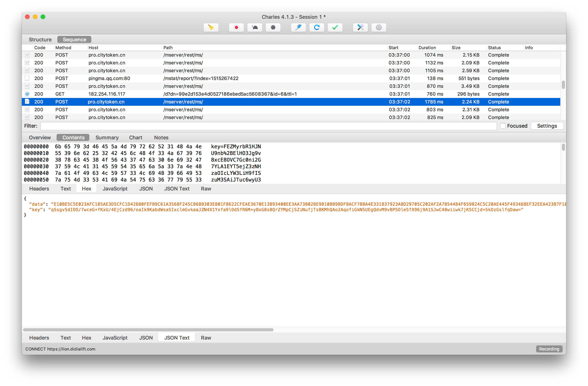588x386 pixels.
Task: Enable the Focused checkbox
Action: pyautogui.click(x=503, y=126)
